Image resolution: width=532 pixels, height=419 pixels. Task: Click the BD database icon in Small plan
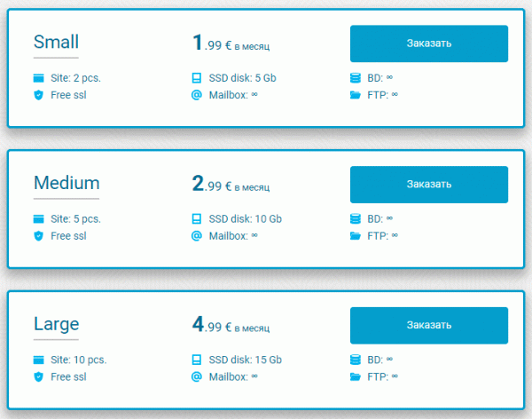point(356,78)
